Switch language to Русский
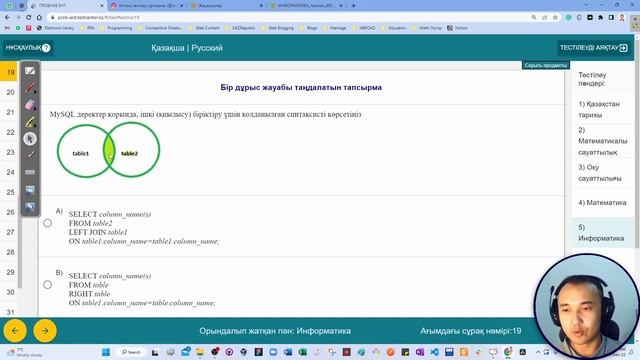This screenshot has height=360, width=640. click(x=207, y=48)
